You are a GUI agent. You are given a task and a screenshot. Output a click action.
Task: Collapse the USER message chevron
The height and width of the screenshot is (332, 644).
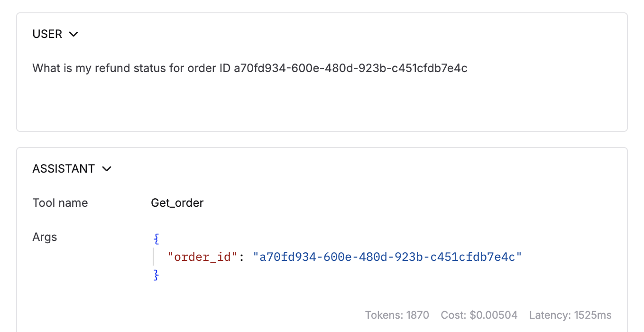pos(74,34)
